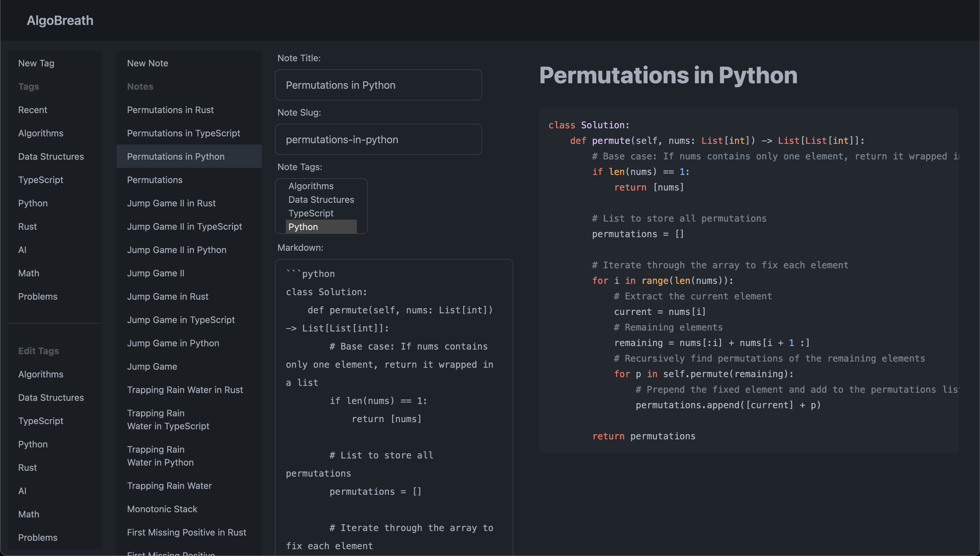This screenshot has height=556, width=980.
Task: Edit the Math tag under Edit Tags
Action: click(x=29, y=514)
